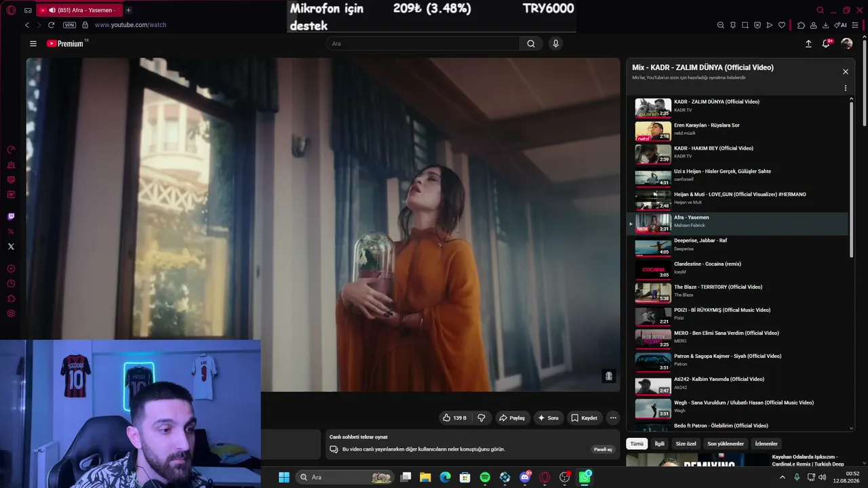868x488 pixels.
Task: Select MERO - Ben Elimi Sana Verdim title
Action: point(726,333)
